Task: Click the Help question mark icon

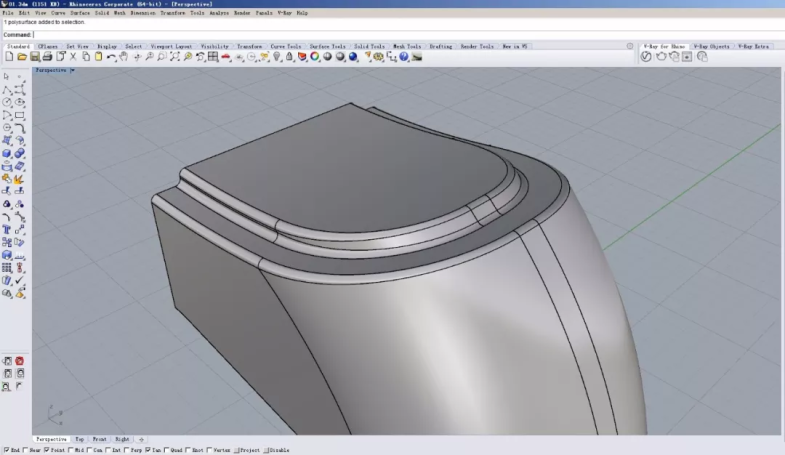Action: click(404, 57)
